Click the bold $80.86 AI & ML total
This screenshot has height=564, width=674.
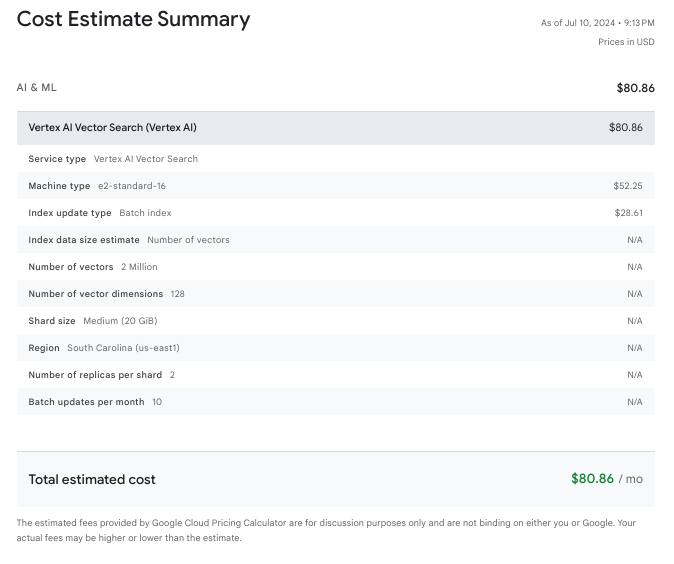pos(635,88)
